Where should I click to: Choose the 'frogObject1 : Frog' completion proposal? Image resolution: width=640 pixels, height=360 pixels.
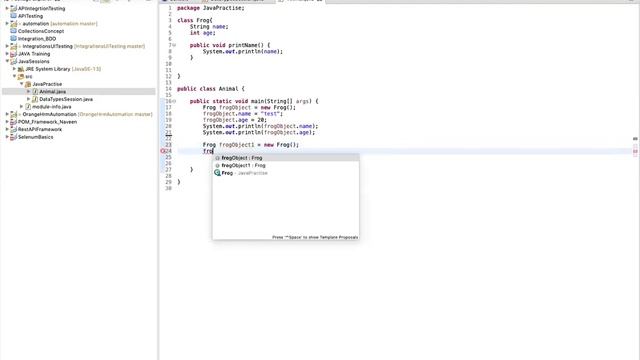pos(286,165)
